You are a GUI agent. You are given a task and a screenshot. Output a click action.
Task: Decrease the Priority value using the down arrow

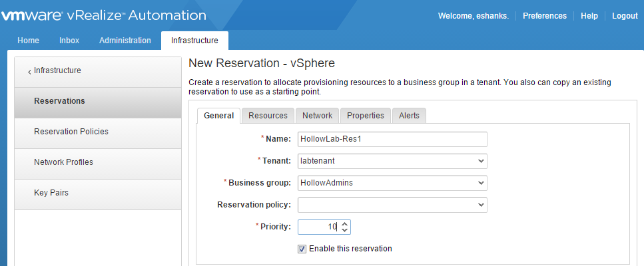[345, 230]
